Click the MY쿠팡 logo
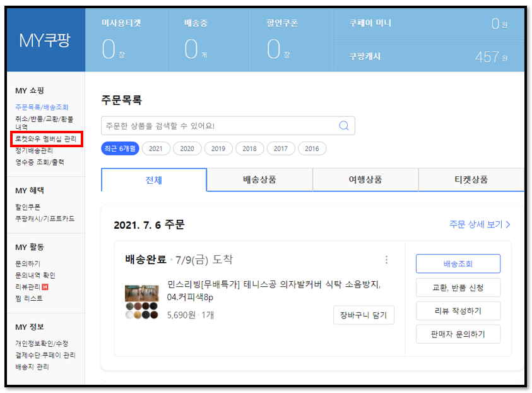The image size is (532, 393). (x=45, y=40)
